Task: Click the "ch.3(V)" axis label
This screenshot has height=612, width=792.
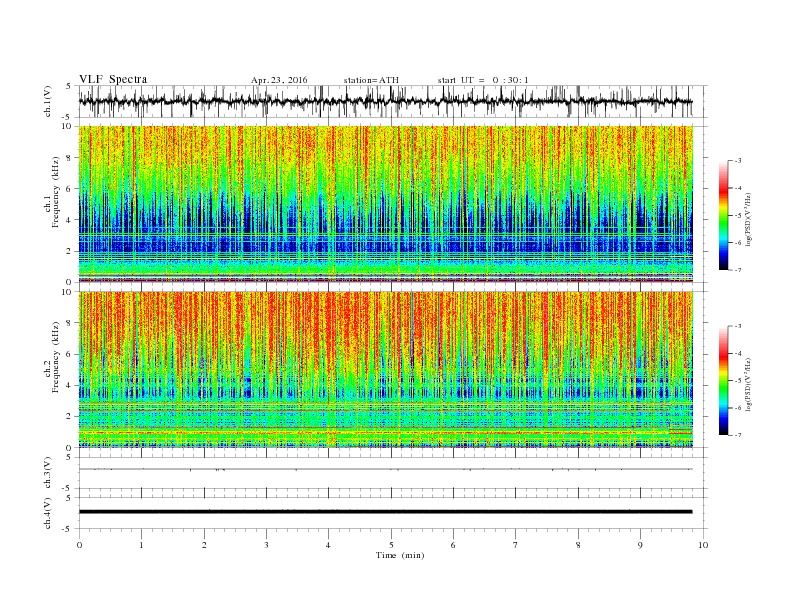Action: pos(47,473)
